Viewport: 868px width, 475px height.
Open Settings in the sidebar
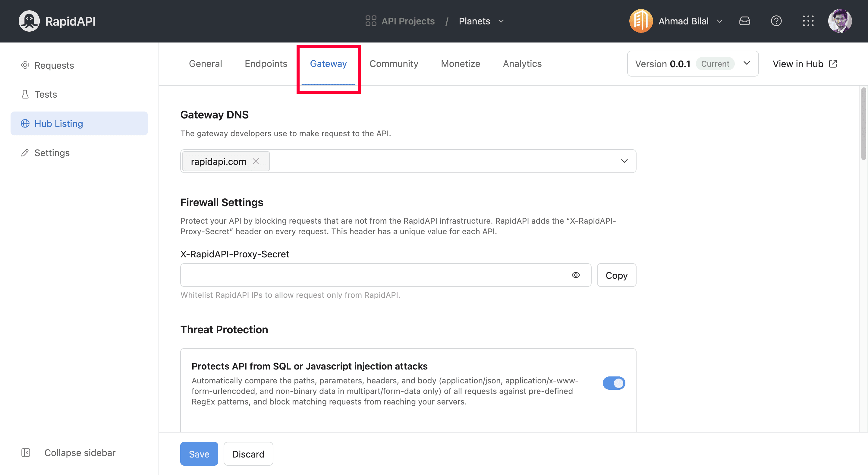point(79,153)
